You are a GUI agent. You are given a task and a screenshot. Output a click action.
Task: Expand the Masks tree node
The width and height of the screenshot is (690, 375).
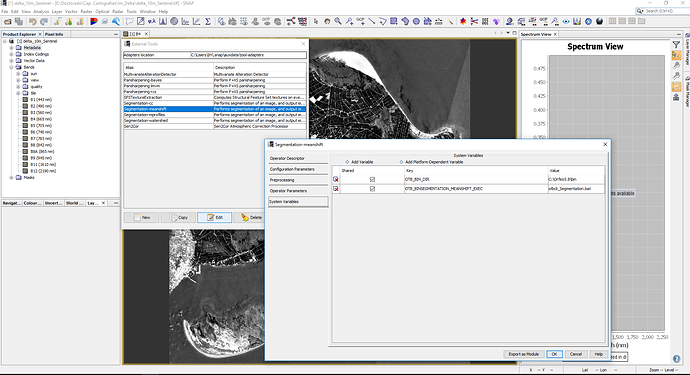(11, 177)
